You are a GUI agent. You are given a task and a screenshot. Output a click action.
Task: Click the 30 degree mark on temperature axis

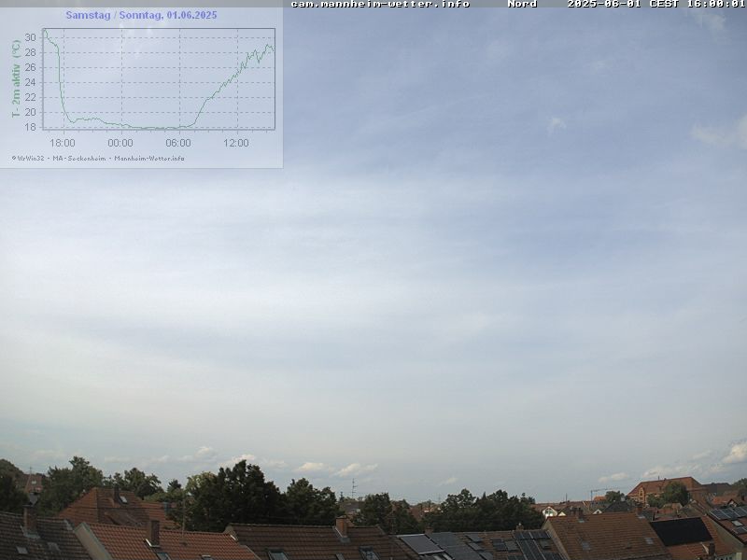pyautogui.click(x=30, y=37)
